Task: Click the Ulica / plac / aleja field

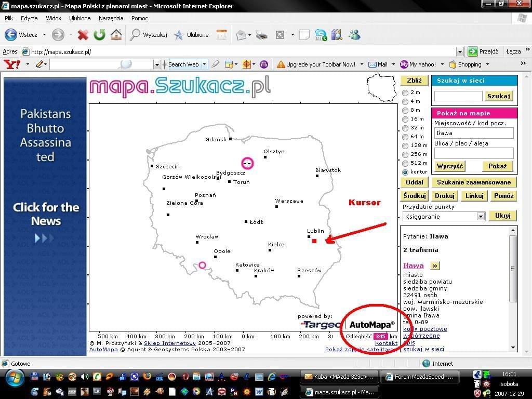Action: [x=474, y=153]
